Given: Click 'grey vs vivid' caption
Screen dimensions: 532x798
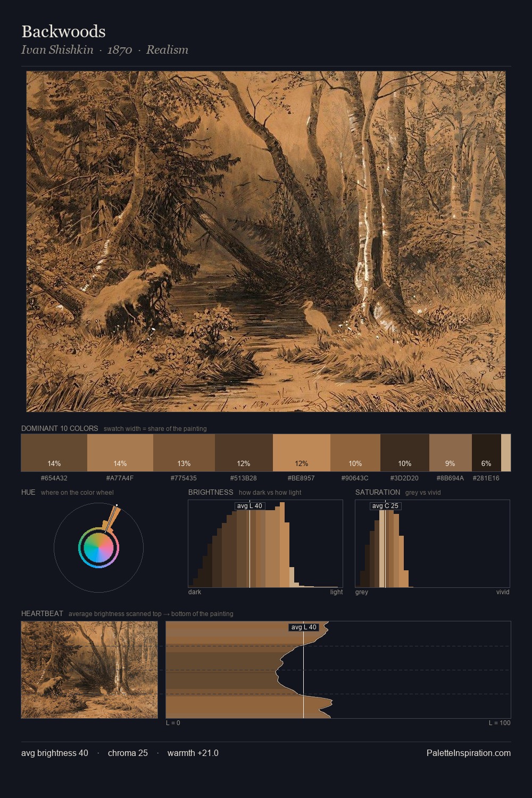Looking at the screenshot, I should tap(423, 493).
